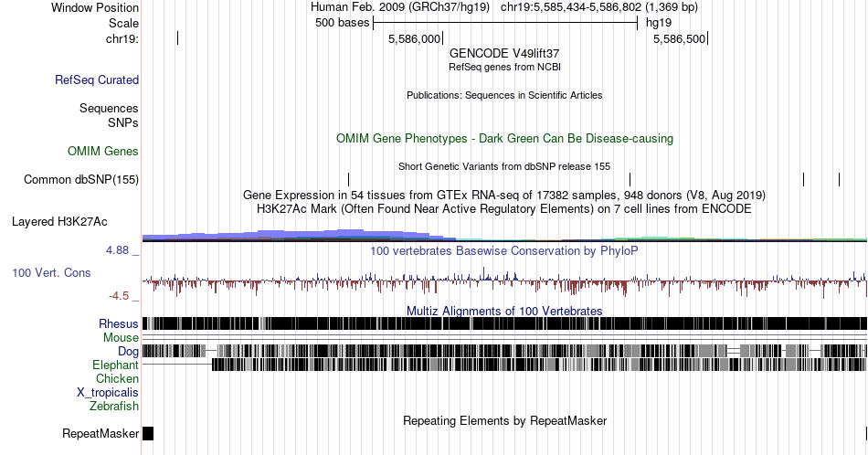
Task: Click the Sequences track label
Action: (x=109, y=108)
